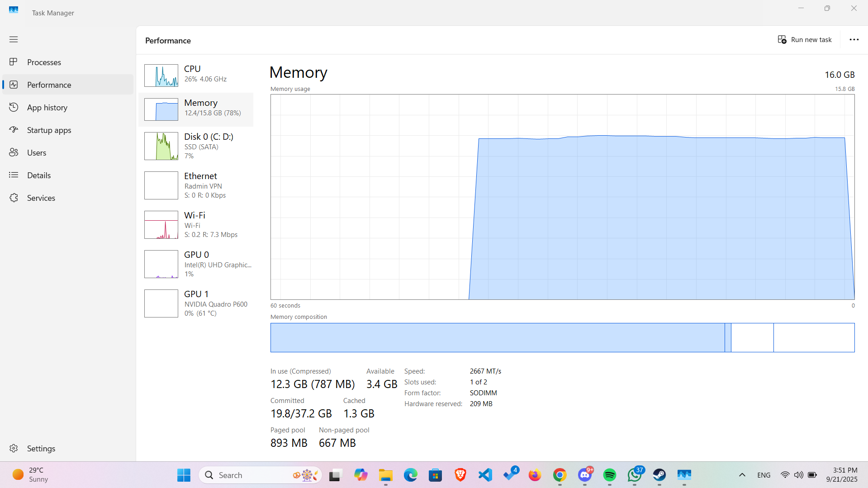This screenshot has height=488, width=868.
Task: Select GPU 0 Intel UHD Graphics
Action: click(196, 264)
